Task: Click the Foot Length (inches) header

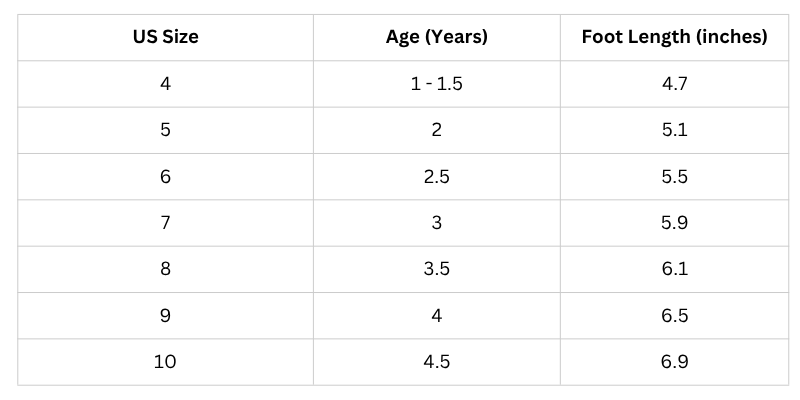Action: [674, 38]
